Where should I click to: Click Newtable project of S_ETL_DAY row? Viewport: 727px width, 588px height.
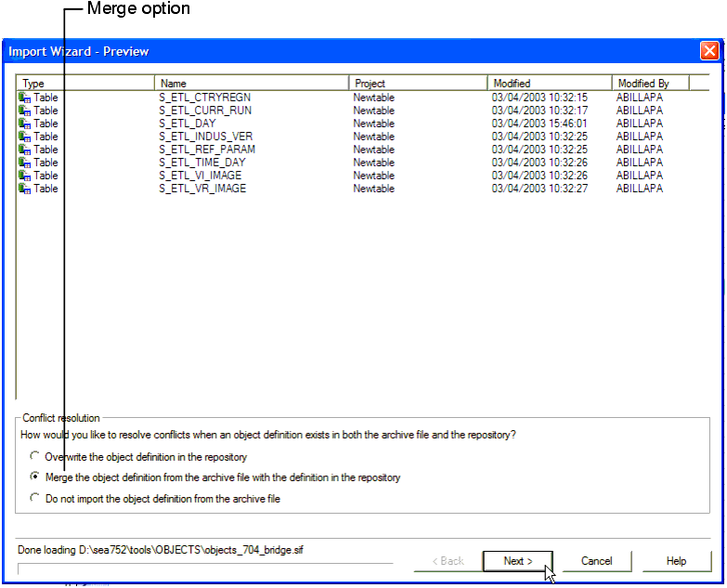(x=373, y=124)
